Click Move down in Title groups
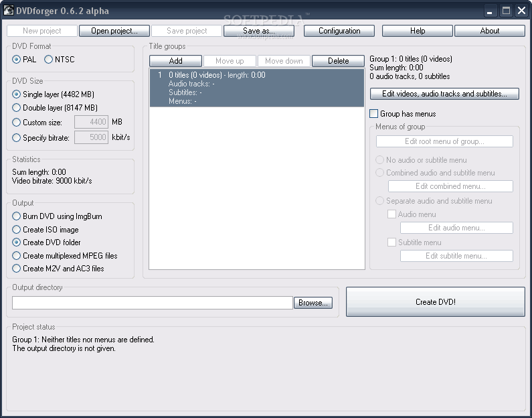The height and width of the screenshot is (418, 532). click(284, 61)
